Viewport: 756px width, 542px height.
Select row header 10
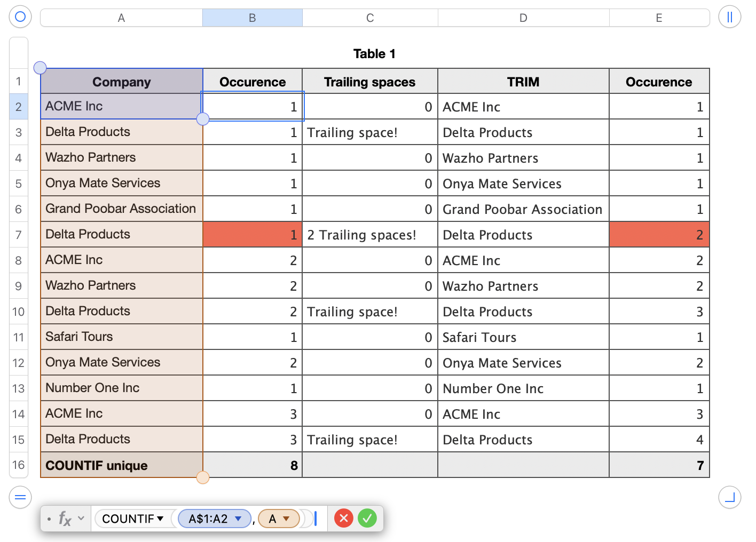coord(19,312)
